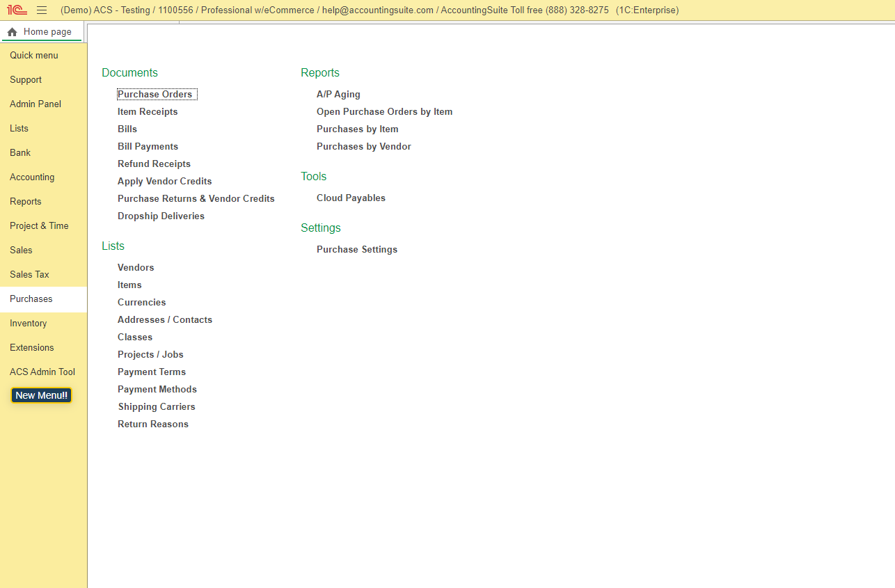This screenshot has width=895, height=588.
Task: Click the 1C logo icon
Action: point(17,10)
